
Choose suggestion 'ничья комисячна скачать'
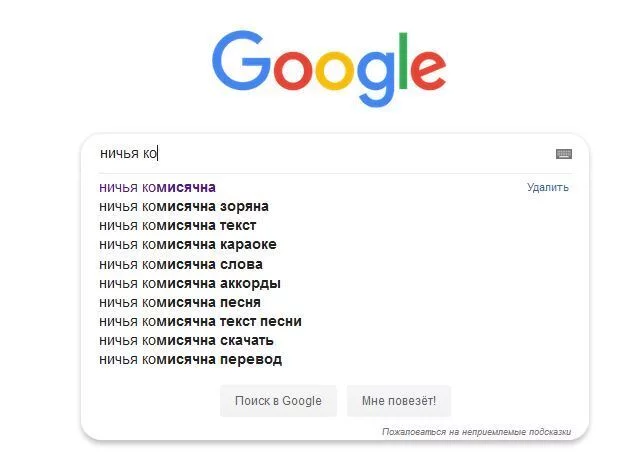point(186,340)
